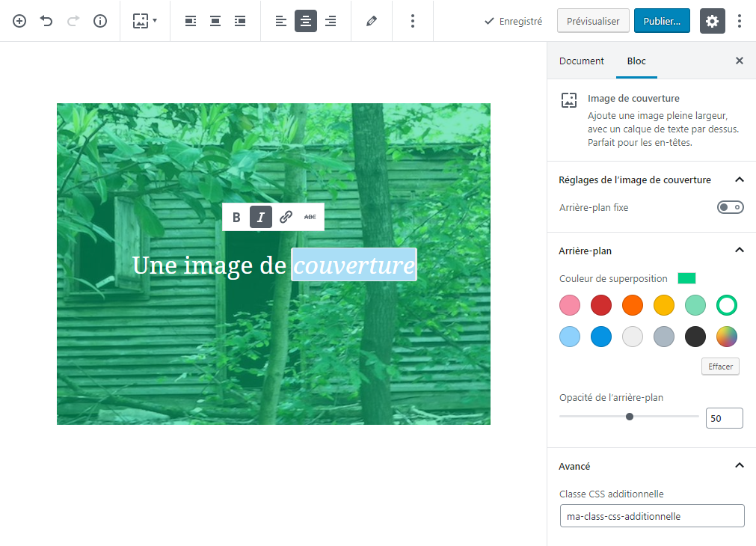Toggle italic formatting off

[x=261, y=218]
